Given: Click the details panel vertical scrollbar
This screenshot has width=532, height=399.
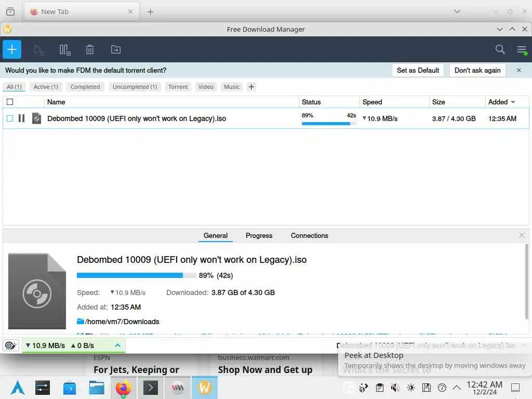Looking at the screenshot, I should pyautogui.click(x=527, y=282).
